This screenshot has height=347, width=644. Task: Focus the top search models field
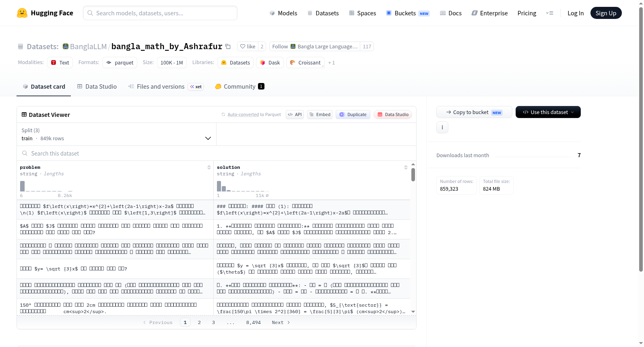pos(160,13)
